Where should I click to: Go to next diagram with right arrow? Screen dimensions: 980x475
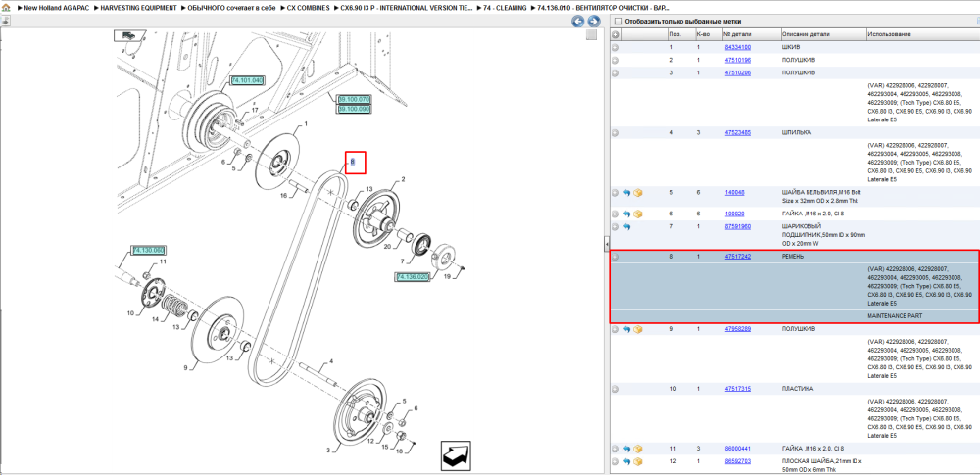(593, 22)
